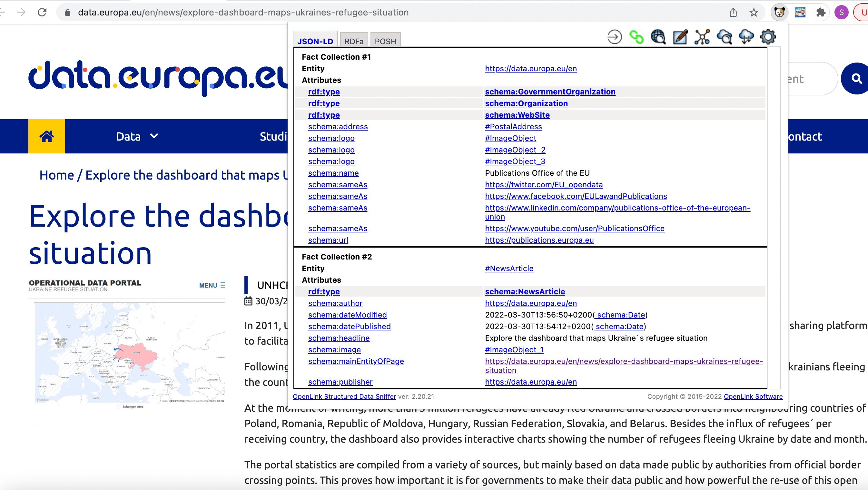Click the network graph nodes icon
Screen dimensions: 868x490
[x=702, y=37]
